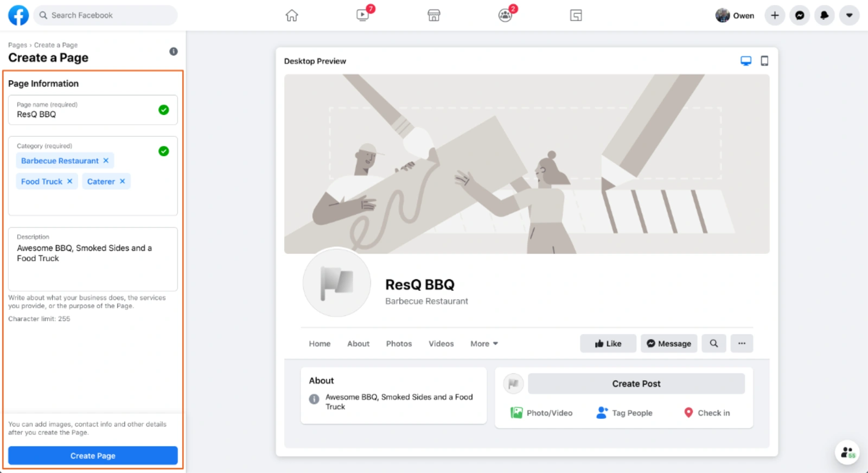The width and height of the screenshot is (868, 473).
Task: Remove the Barbecue Restaurant category tag
Action: point(106,161)
